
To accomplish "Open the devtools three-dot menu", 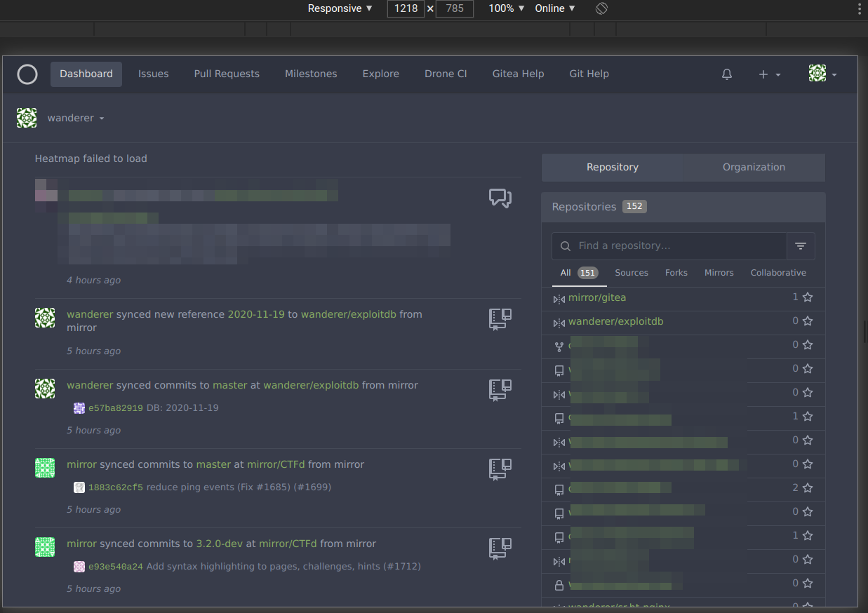I will (x=860, y=8).
